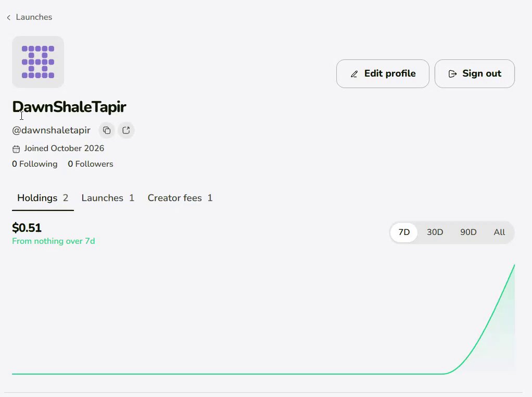Open the Edit profile button
This screenshot has width=532, height=397.
point(383,73)
